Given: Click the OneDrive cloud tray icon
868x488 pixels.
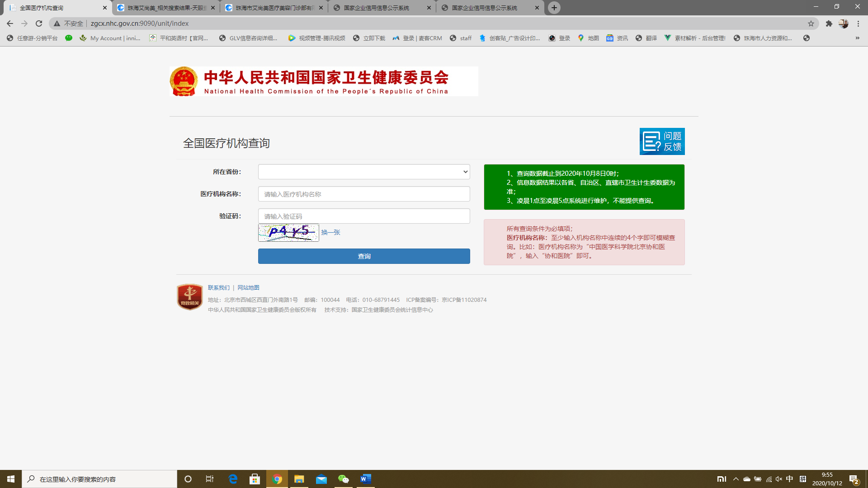Looking at the screenshot, I should click(747, 479).
